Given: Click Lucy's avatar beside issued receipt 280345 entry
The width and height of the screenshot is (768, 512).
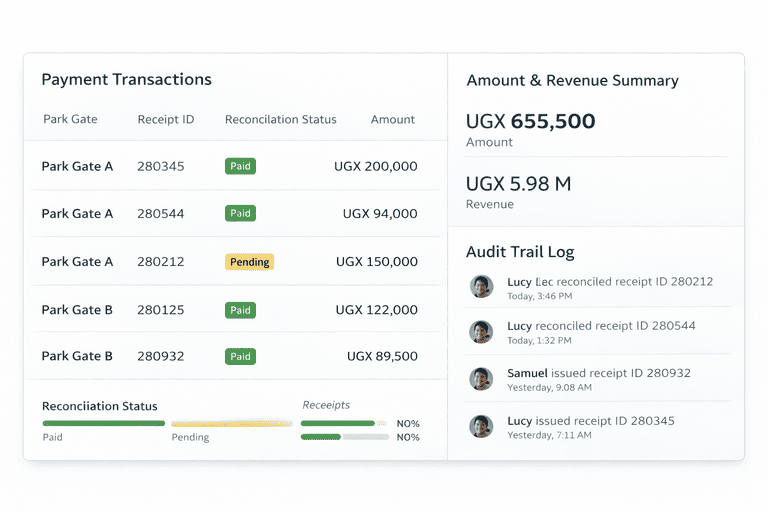Looking at the screenshot, I should point(482,427).
